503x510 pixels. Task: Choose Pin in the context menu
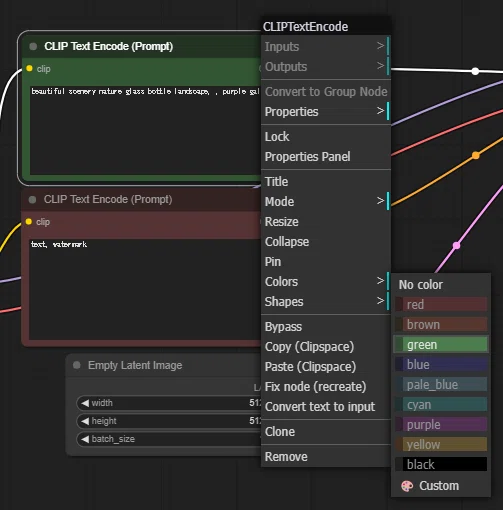pos(326,261)
